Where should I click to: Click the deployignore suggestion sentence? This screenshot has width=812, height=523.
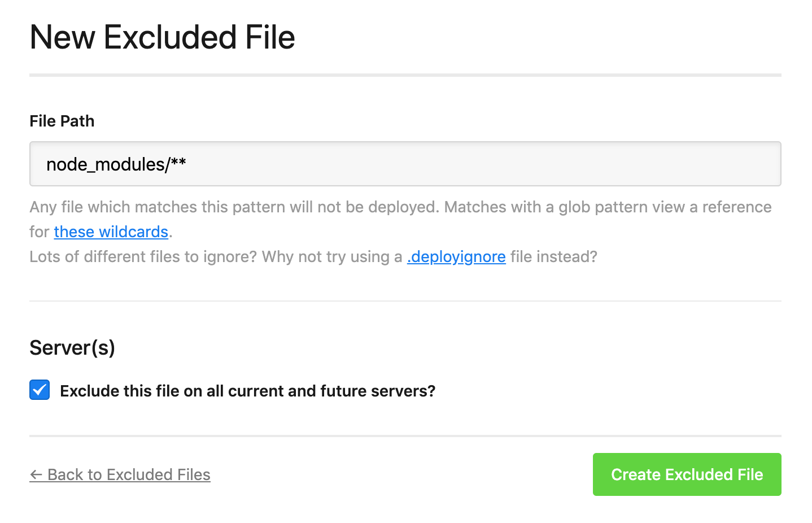313,256
